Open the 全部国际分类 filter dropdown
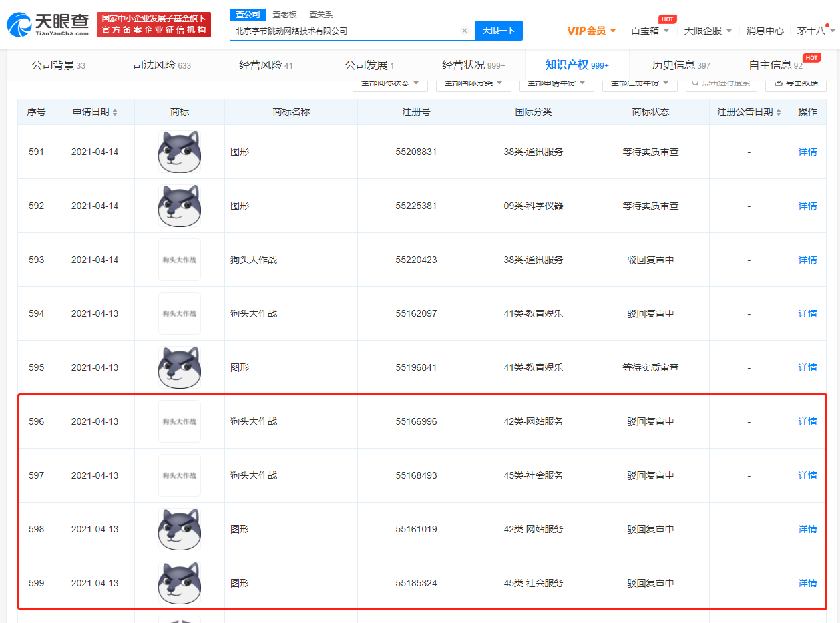The height and width of the screenshot is (623, 840). [x=473, y=83]
